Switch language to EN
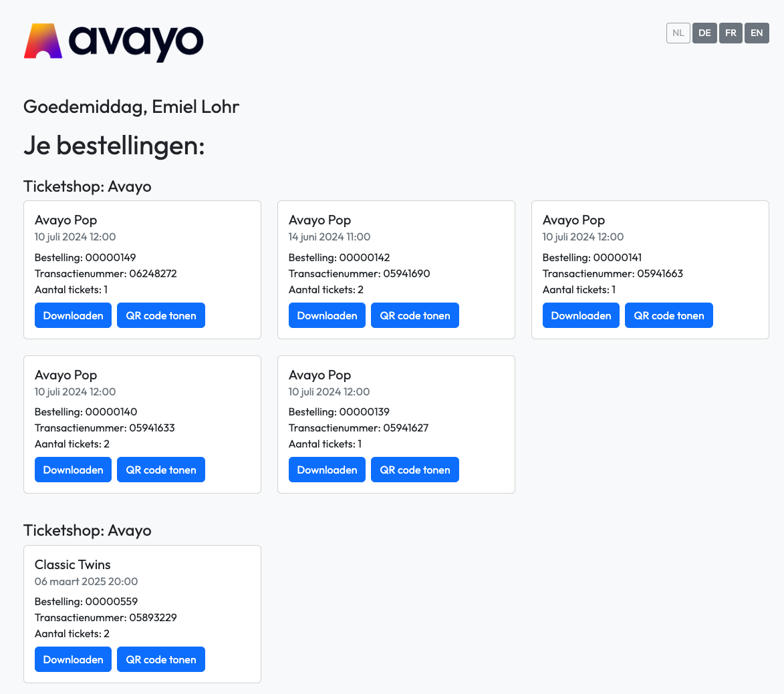 757,33
